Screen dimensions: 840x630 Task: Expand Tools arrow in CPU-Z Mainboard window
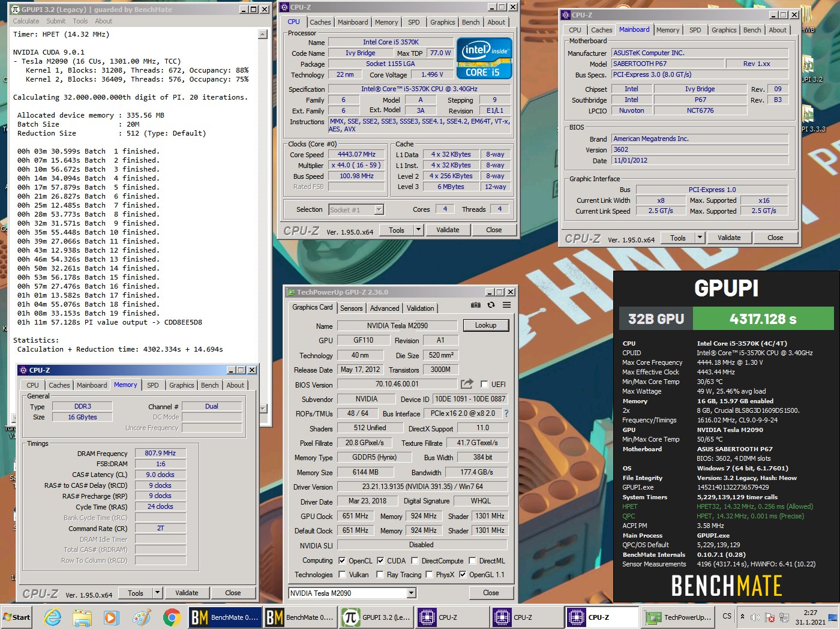click(x=700, y=238)
